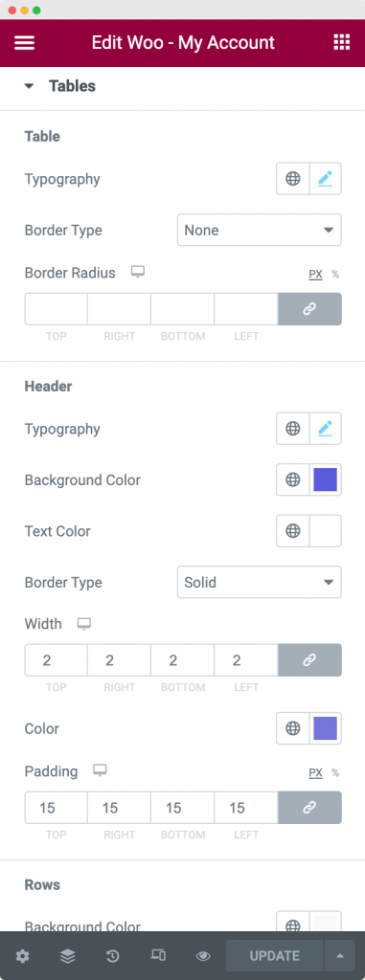Open the hamburger menu in the header
The width and height of the screenshot is (365, 980).
(24, 42)
